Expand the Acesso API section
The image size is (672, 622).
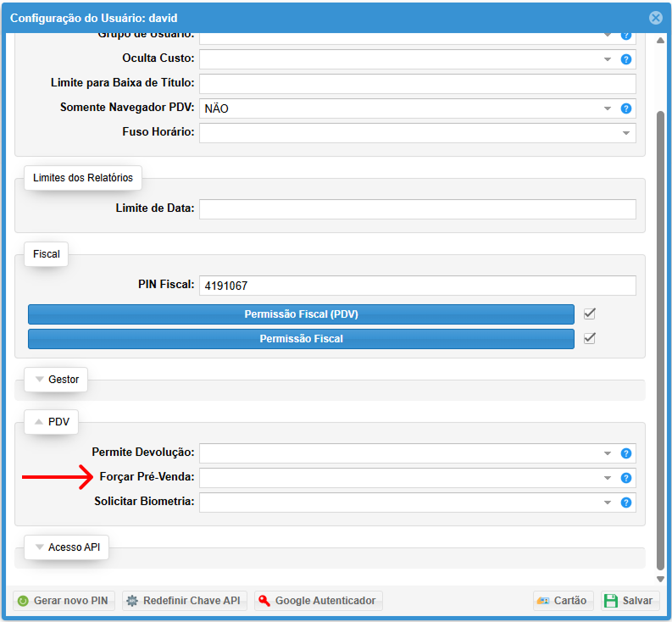[66, 547]
